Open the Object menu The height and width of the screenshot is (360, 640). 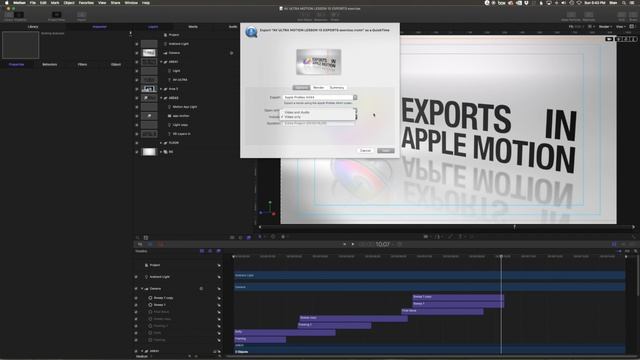tap(69, 2)
